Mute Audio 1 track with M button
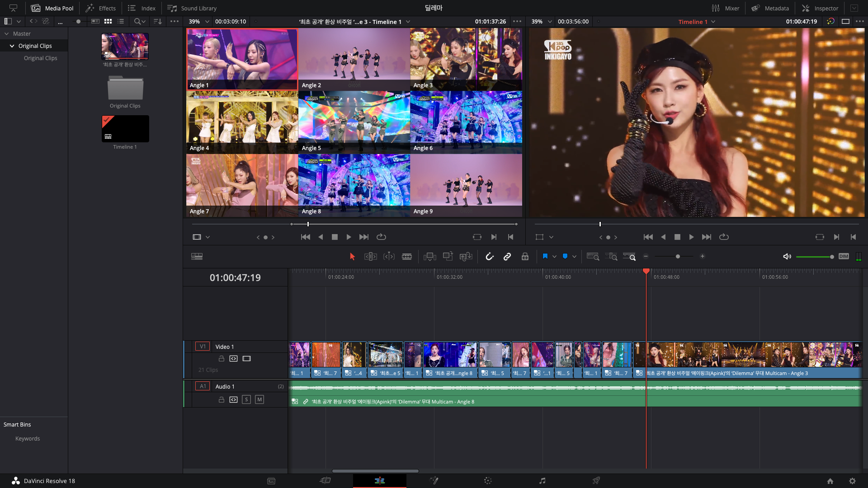868x488 pixels. click(x=259, y=399)
